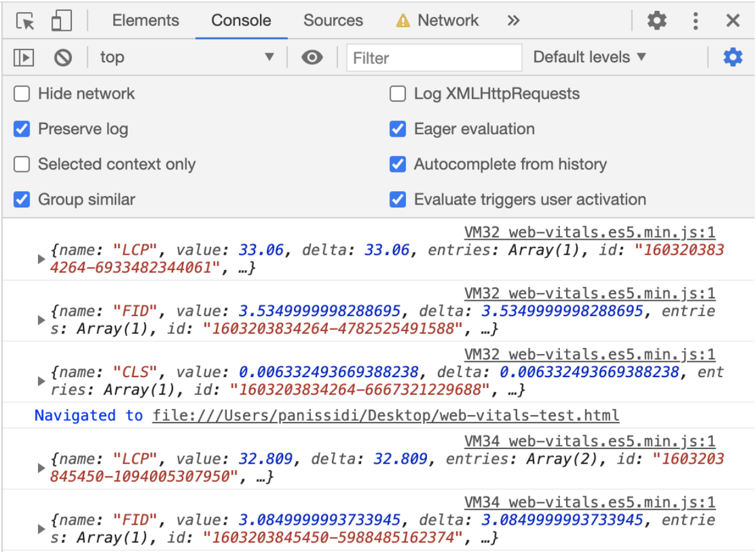Open the web-vitals-test.html file link

click(x=386, y=416)
